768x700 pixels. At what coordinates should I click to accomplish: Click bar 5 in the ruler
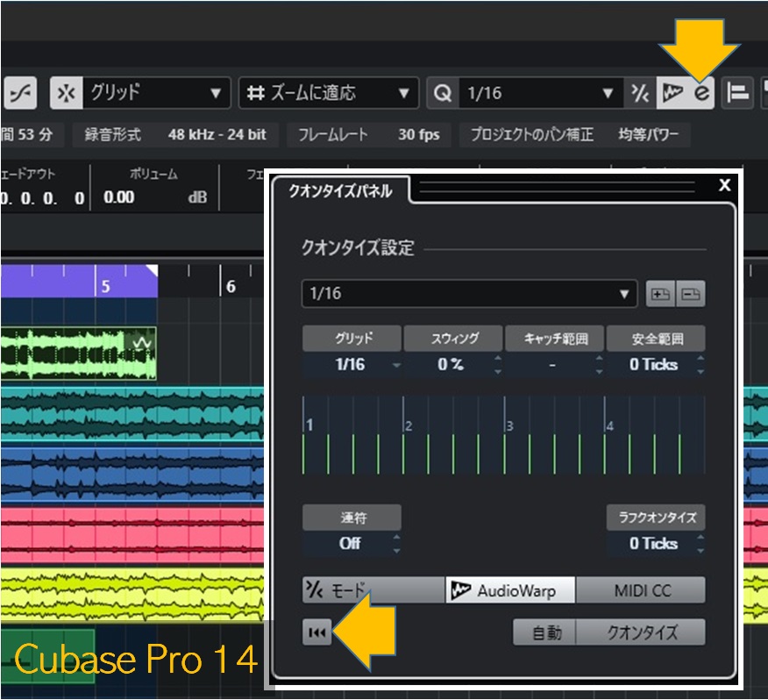[105, 286]
